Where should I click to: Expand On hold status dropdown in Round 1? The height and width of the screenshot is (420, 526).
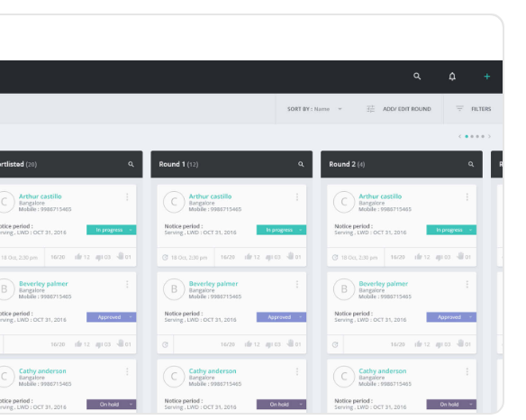click(300, 404)
